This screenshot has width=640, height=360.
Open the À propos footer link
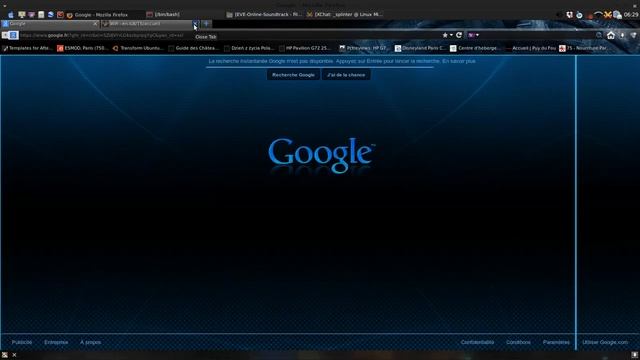click(x=90, y=342)
